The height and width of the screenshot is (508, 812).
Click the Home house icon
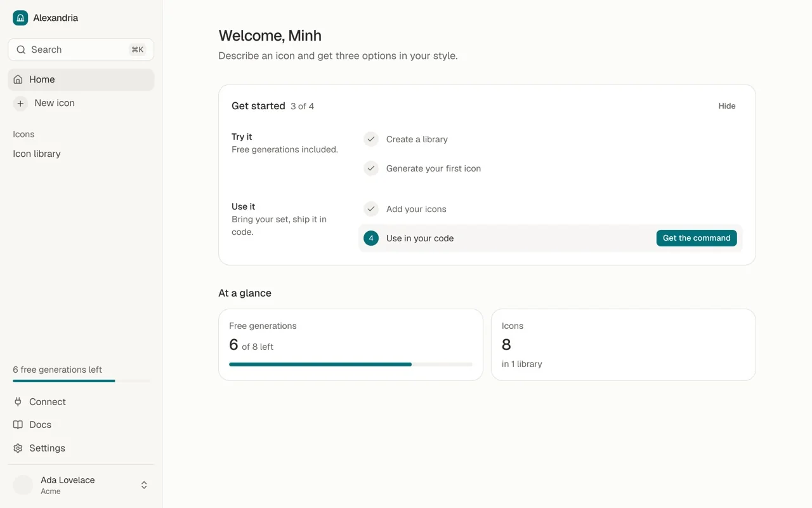pos(18,79)
